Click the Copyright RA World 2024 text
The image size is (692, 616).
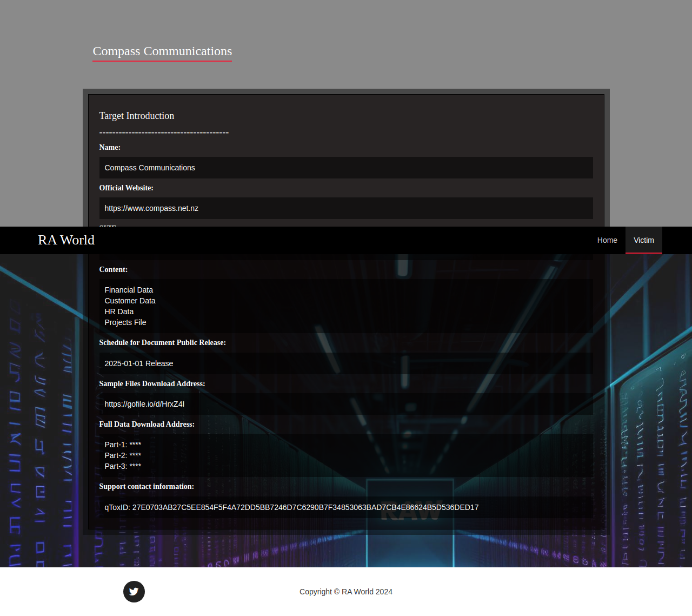point(346,592)
